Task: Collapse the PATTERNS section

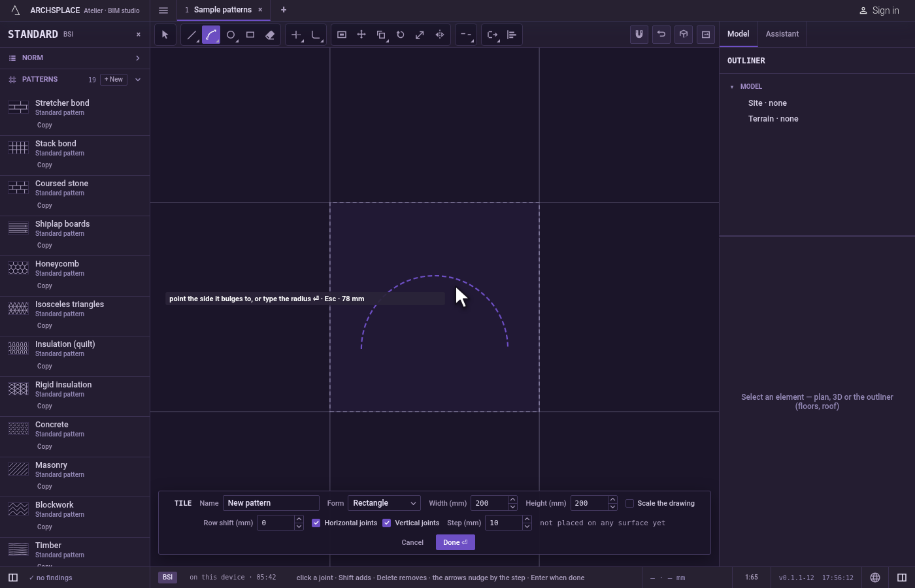Action: coord(138,80)
